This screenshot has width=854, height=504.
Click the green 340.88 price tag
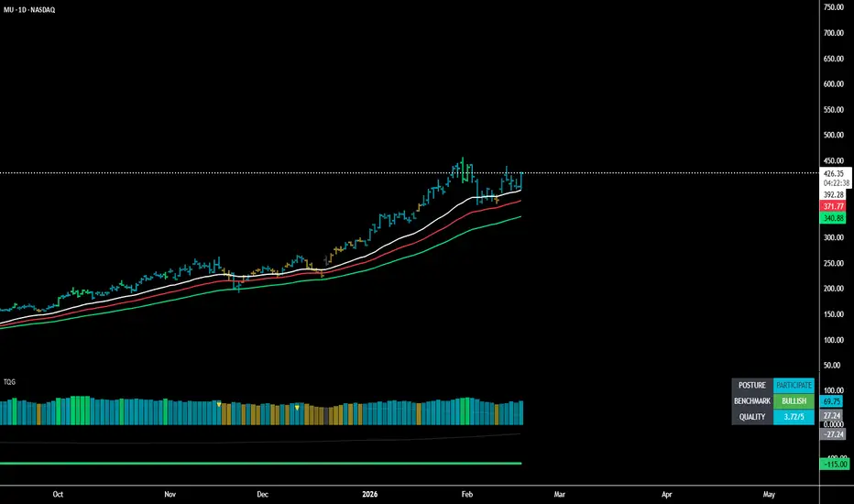click(833, 218)
